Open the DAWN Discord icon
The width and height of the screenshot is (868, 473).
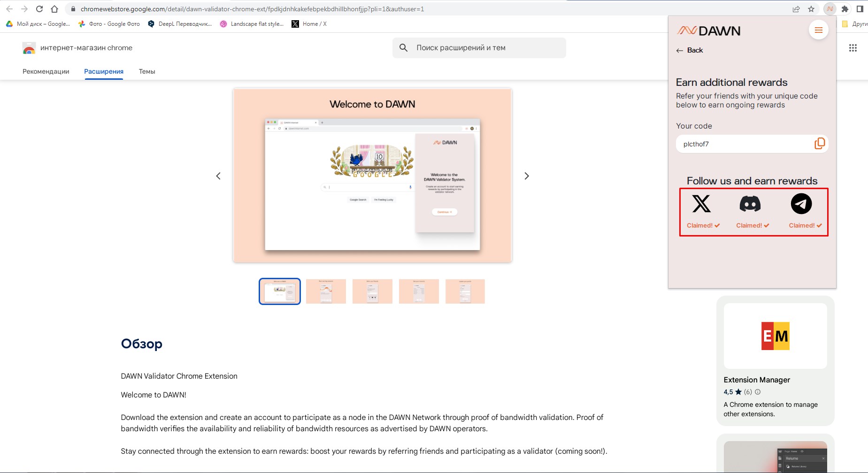click(750, 204)
